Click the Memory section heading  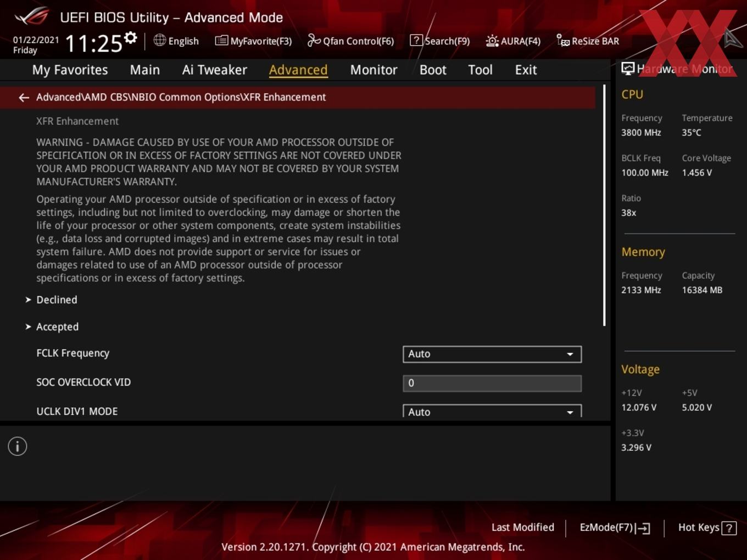[643, 252]
